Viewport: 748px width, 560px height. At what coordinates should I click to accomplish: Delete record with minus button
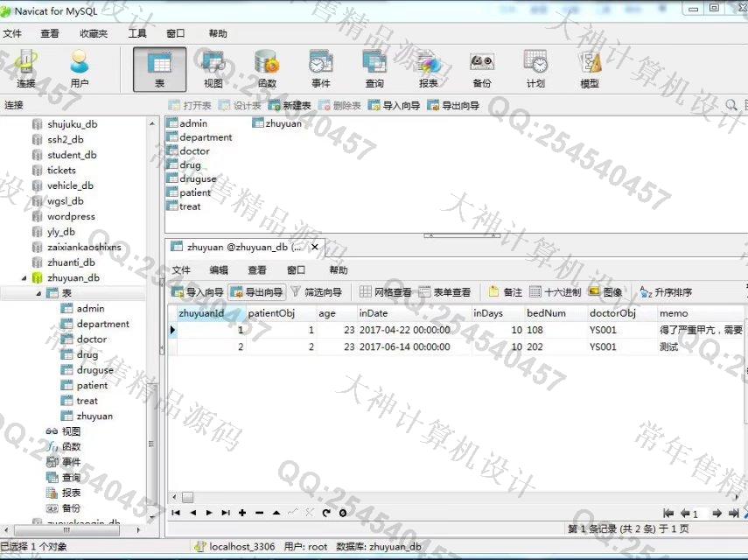pos(260,513)
